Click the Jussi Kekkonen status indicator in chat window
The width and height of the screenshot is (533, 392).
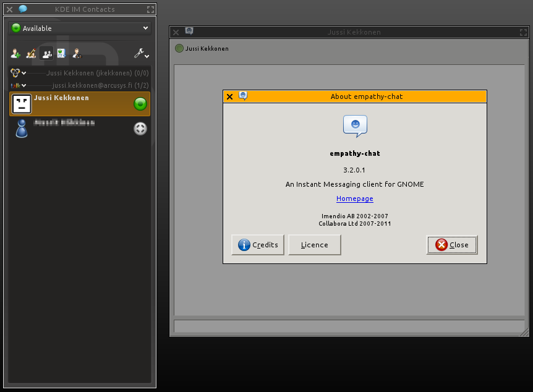[x=179, y=48]
